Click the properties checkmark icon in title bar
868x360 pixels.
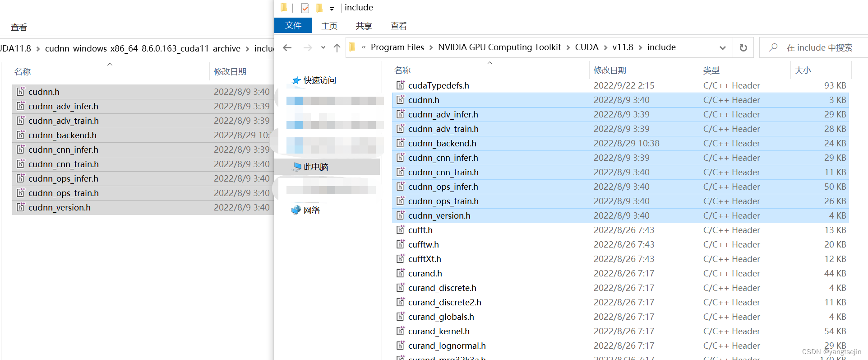click(x=305, y=8)
